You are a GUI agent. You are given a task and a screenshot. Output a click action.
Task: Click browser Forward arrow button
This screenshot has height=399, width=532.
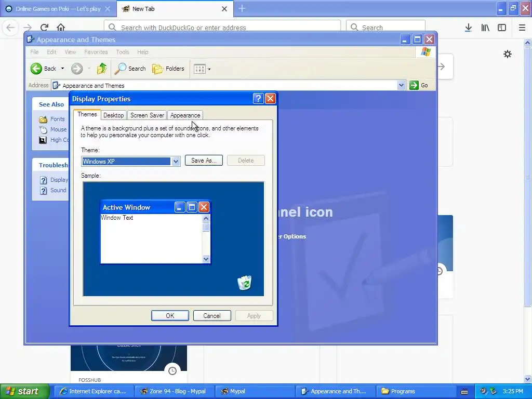point(28,28)
